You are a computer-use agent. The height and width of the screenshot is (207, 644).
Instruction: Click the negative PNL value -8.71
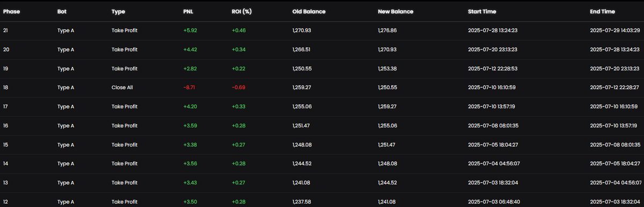pos(189,88)
